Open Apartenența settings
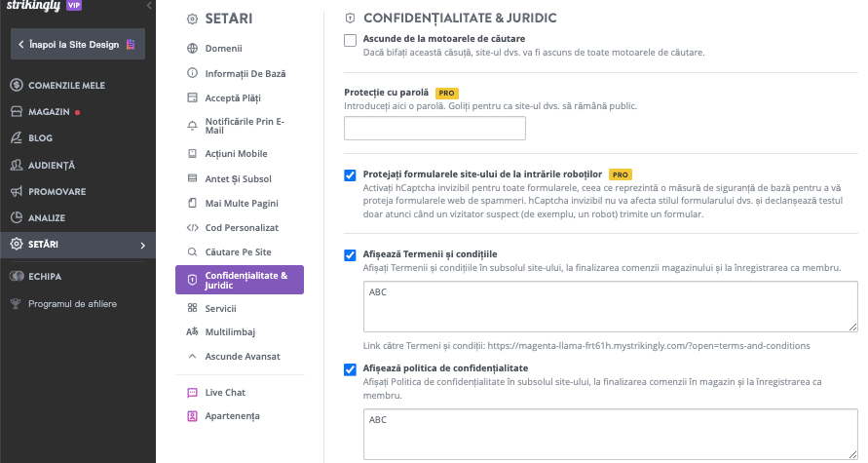 click(x=232, y=416)
